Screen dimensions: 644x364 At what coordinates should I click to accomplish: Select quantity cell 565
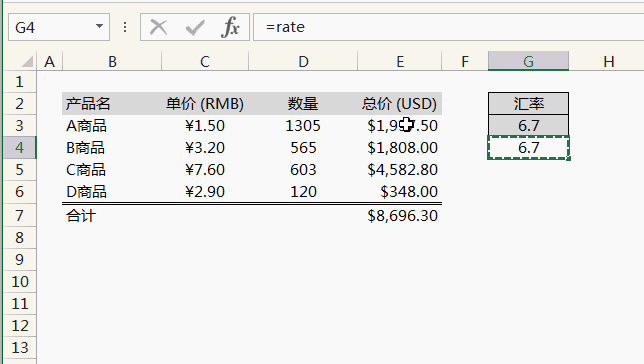click(303, 147)
